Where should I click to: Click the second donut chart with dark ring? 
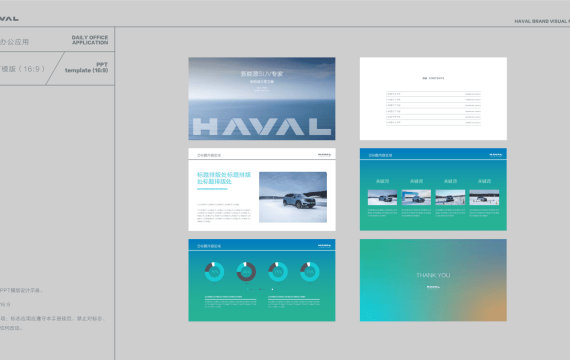246,272
